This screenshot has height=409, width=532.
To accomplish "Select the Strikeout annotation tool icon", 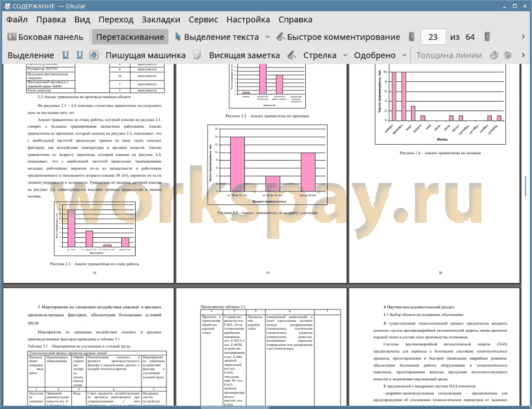I will pyautogui.click(x=94, y=55).
